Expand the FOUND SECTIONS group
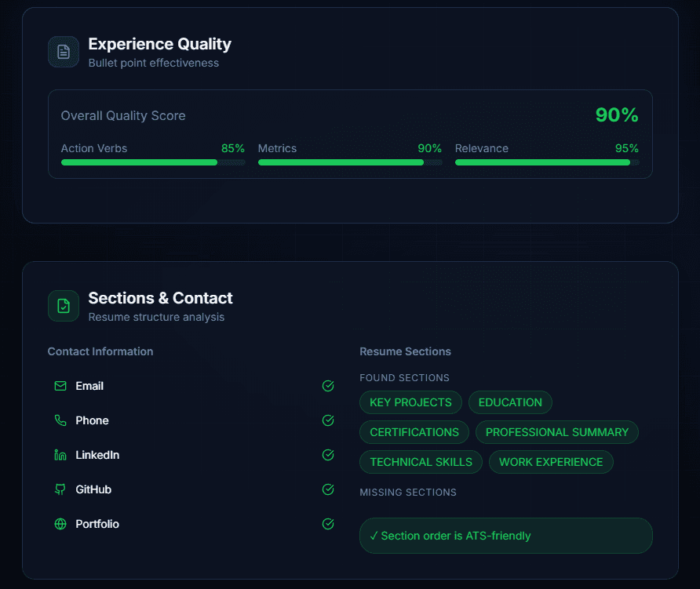700x589 pixels. 404,377
